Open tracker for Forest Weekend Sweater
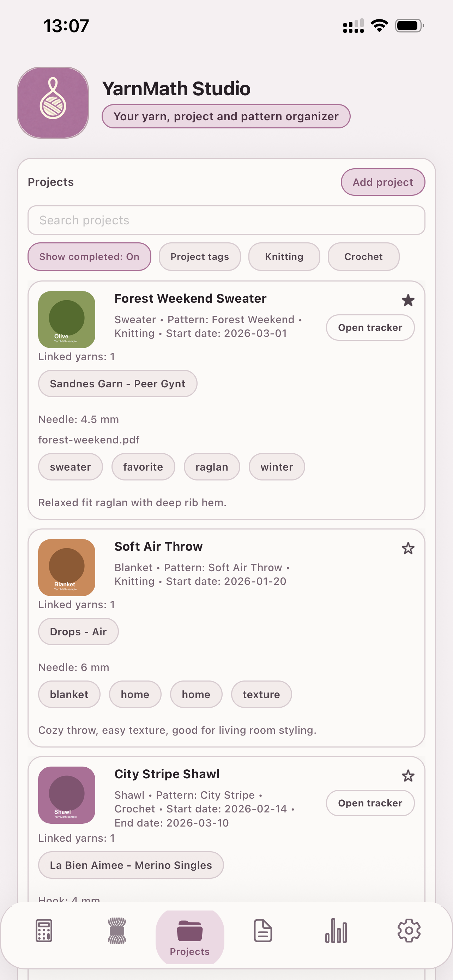The height and width of the screenshot is (980, 453). [x=370, y=328]
